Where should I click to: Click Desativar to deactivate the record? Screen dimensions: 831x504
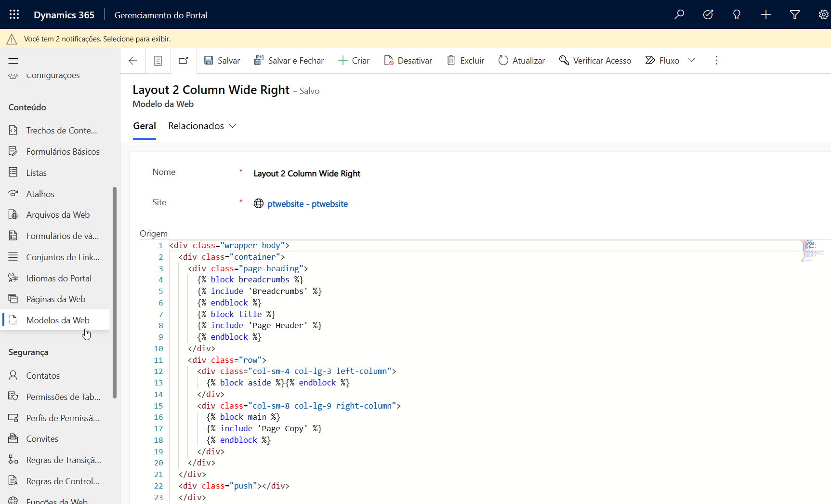coord(408,61)
